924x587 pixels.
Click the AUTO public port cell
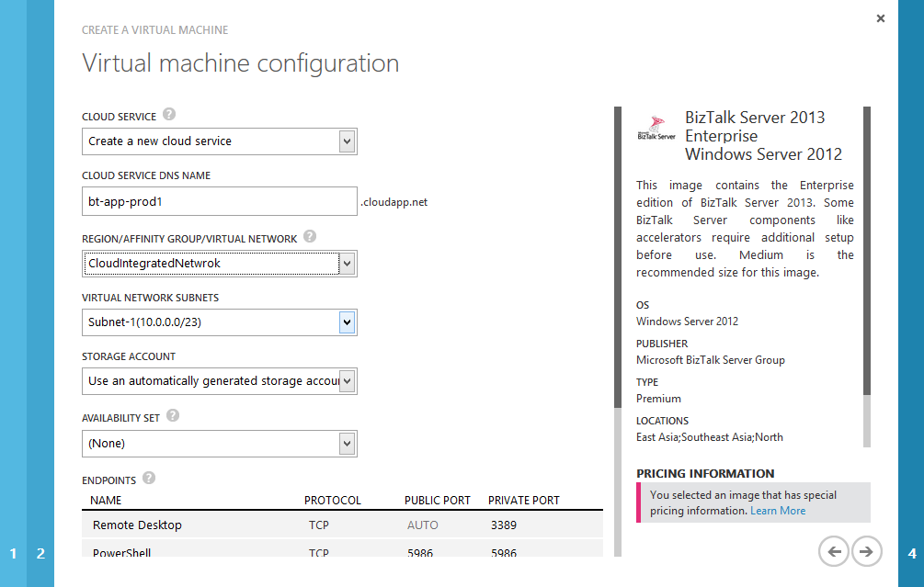[423, 525]
